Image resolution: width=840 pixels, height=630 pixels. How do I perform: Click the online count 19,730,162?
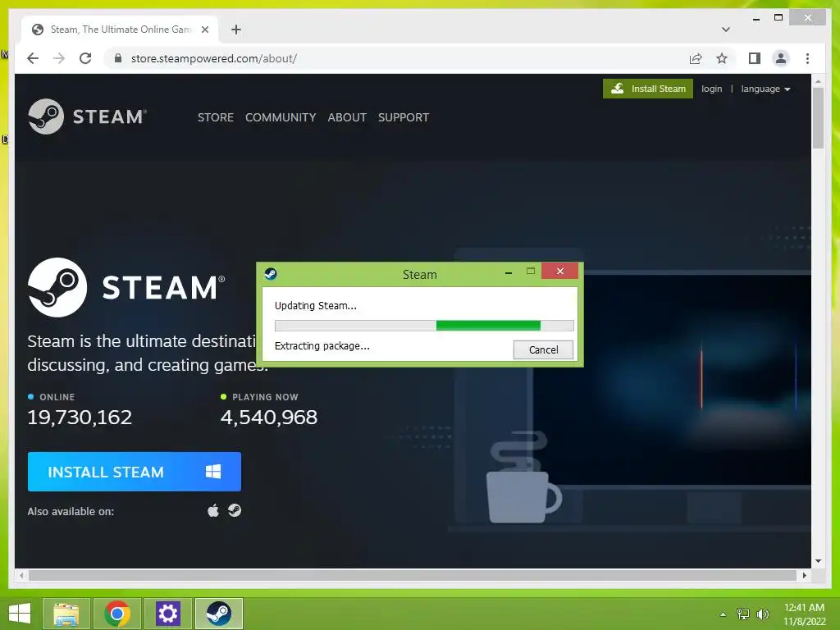(x=80, y=418)
